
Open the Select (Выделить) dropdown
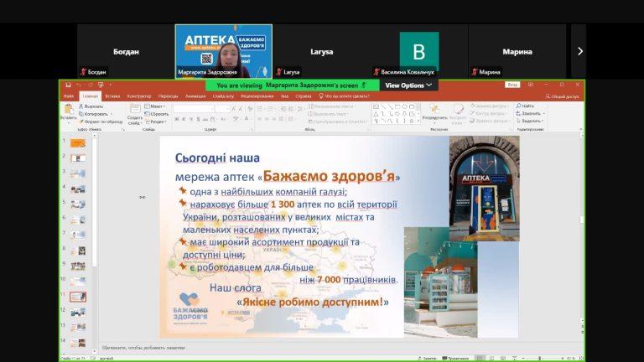[x=531, y=121]
